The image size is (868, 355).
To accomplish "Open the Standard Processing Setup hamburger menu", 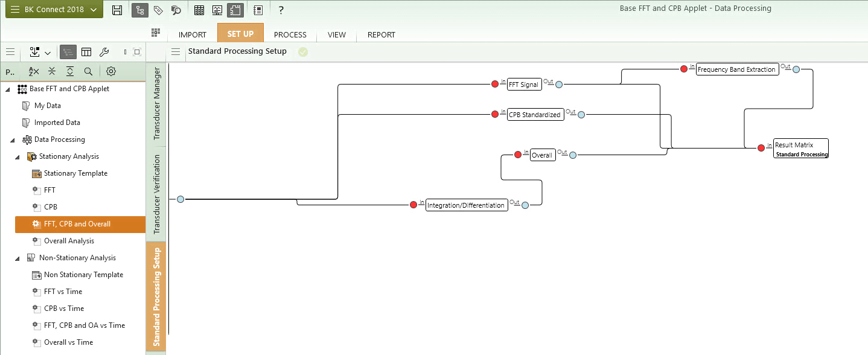I will 176,51.
